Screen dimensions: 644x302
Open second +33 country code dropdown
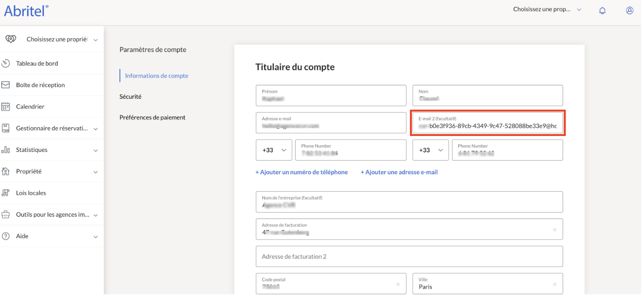(x=431, y=150)
